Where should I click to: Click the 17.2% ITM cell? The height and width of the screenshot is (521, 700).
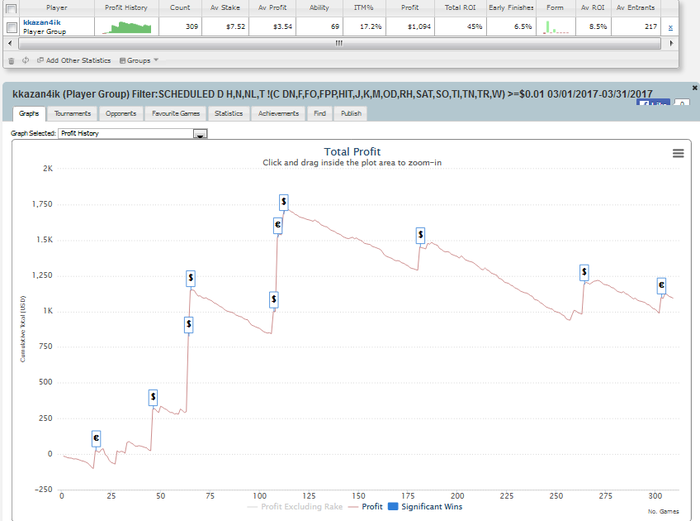pos(364,27)
